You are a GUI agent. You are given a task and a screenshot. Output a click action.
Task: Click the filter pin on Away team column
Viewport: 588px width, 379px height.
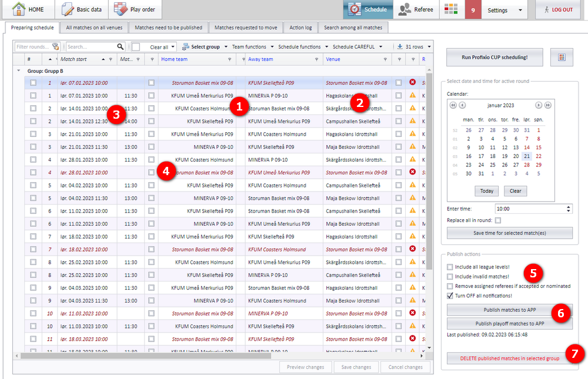click(316, 59)
